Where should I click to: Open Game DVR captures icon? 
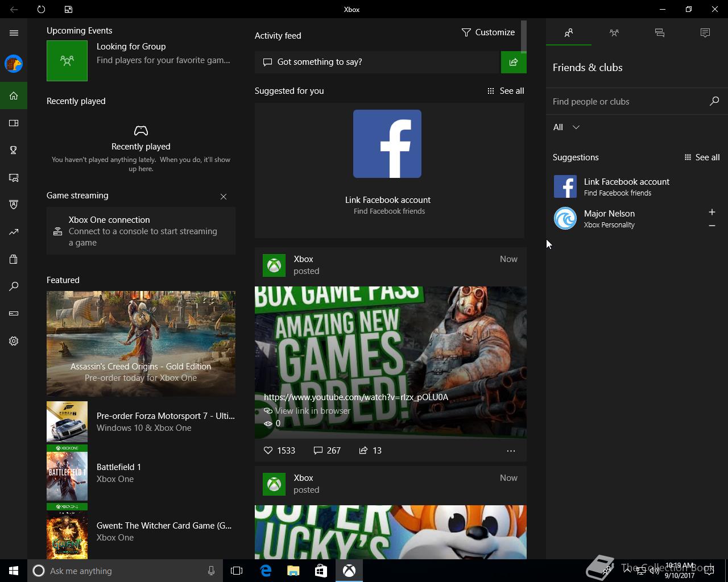(14, 177)
